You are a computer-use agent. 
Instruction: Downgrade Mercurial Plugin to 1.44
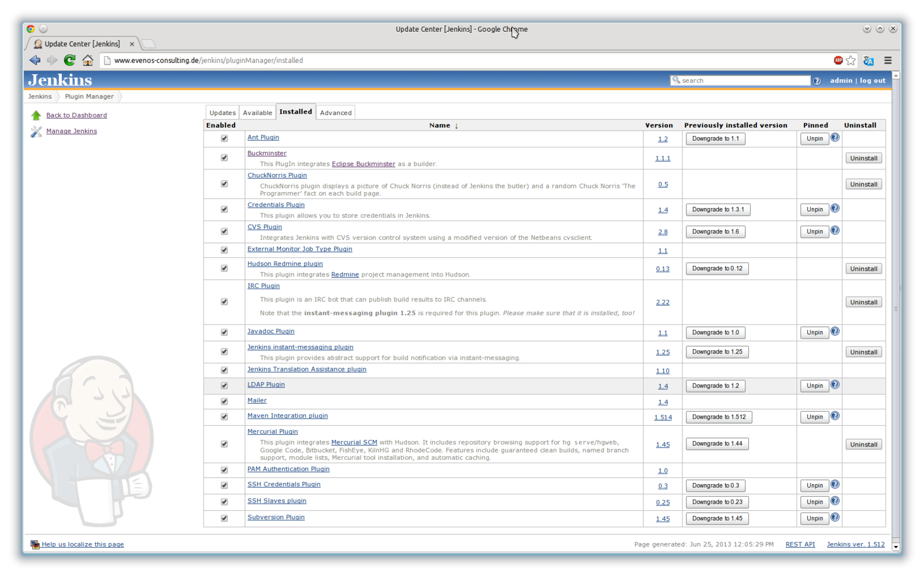point(717,444)
